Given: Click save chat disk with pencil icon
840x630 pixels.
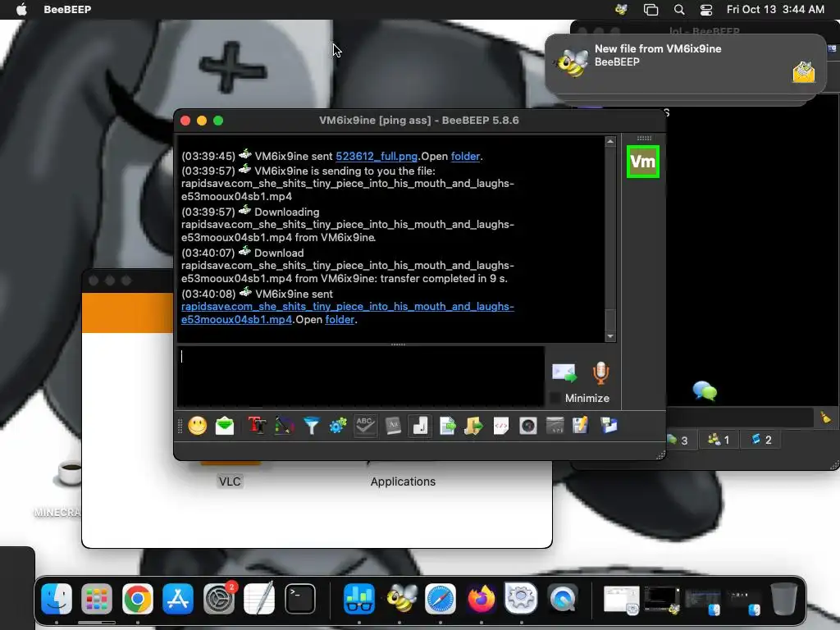Looking at the screenshot, I should (581, 426).
